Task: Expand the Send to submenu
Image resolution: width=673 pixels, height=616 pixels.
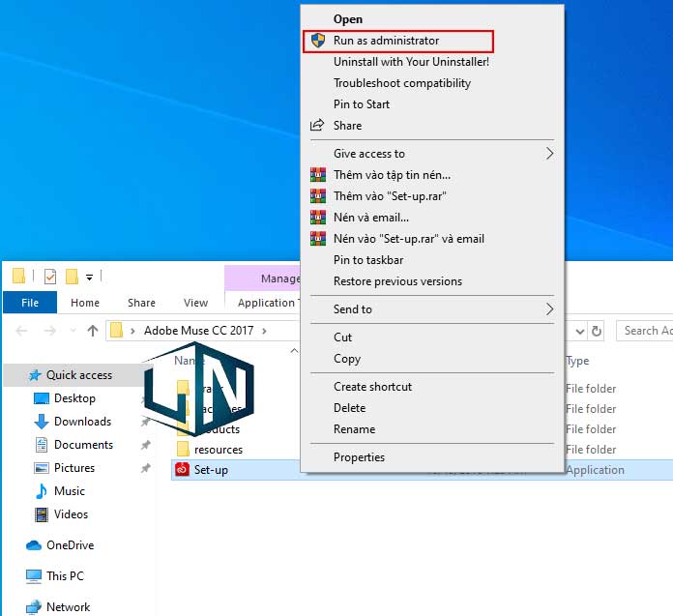Action: [x=432, y=309]
